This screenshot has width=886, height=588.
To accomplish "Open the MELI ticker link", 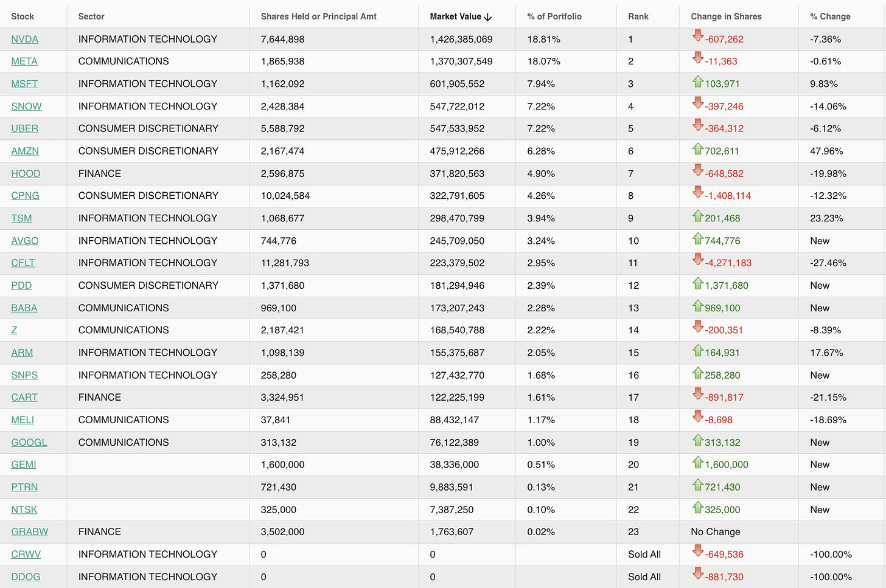I will 23,420.
